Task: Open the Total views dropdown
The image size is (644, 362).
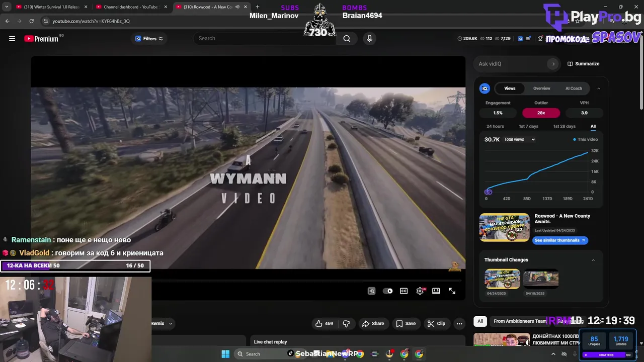Action: pyautogui.click(x=520, y=139)
